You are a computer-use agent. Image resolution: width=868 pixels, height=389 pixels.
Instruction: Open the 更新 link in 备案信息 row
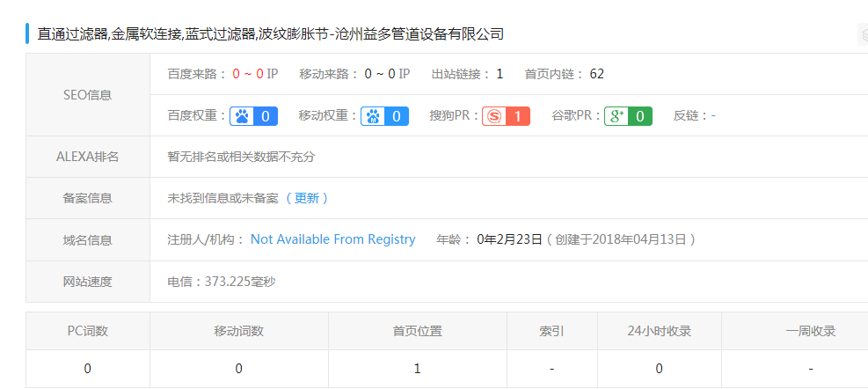coord(307,198)
